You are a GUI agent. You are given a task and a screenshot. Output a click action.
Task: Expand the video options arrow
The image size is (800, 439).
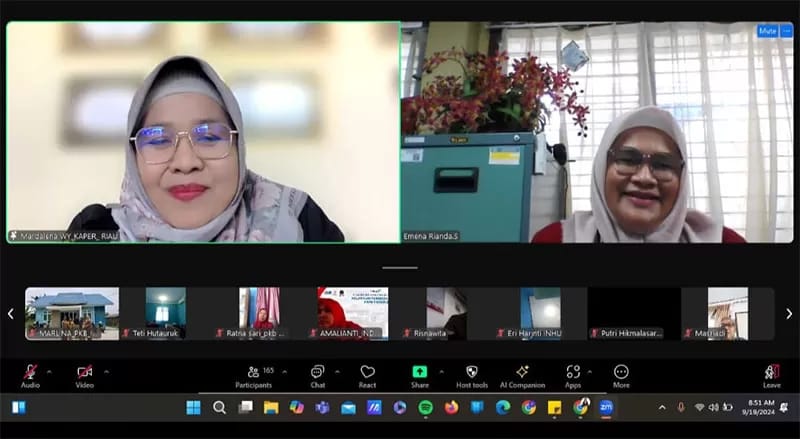tap(106, 372)
